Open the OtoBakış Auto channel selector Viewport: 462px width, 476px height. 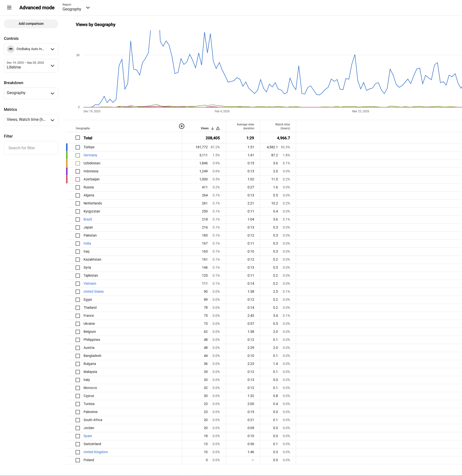[x=31, y=49]
